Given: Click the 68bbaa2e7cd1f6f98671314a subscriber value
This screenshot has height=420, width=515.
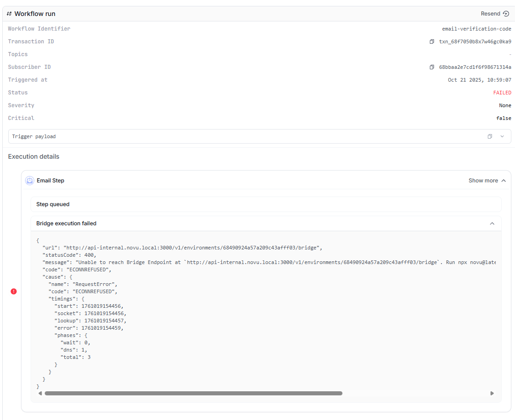Looking at the screenshot, I should 475,67.
